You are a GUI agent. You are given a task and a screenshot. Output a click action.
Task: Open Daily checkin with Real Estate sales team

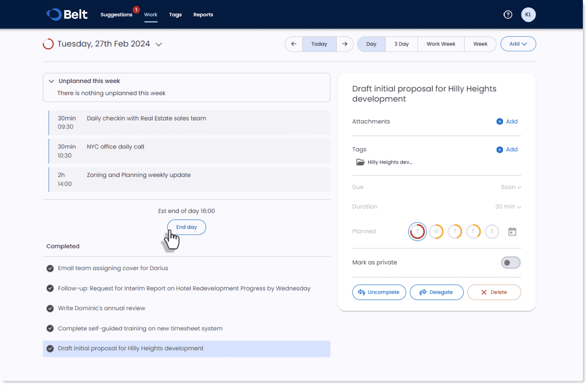pyautogui.click(x=189, y=123)
